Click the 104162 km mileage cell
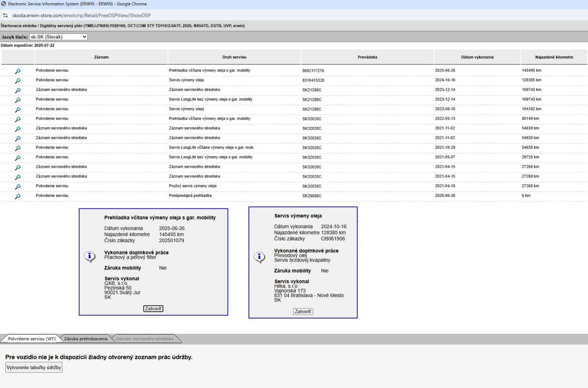The image size is (588, 388). [531, 109]
